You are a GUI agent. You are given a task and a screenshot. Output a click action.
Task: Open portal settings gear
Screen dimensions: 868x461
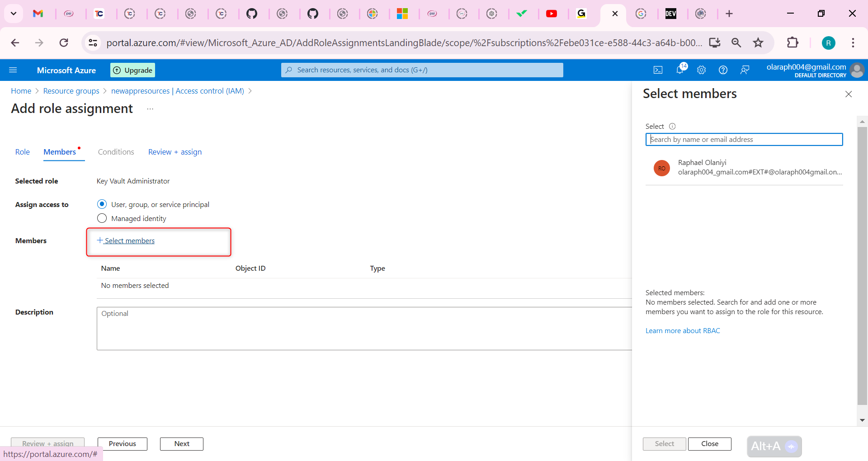[x=701, y=70]
